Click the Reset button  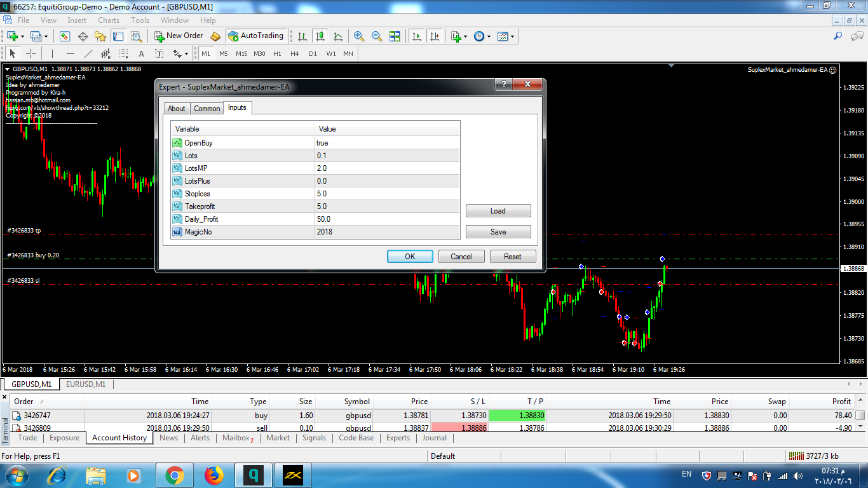pos(513,257)
